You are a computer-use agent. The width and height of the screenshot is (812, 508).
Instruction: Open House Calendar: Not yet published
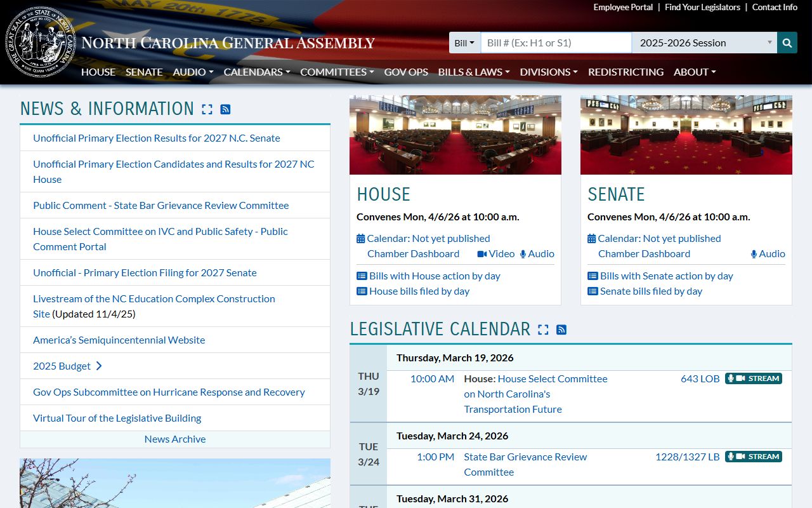(423, 238)
